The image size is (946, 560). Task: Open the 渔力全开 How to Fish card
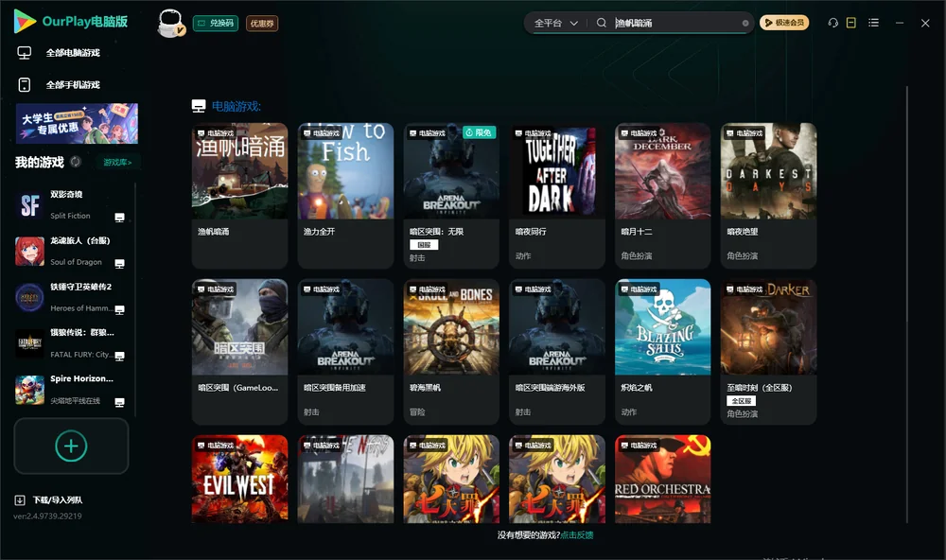[345, 196]
